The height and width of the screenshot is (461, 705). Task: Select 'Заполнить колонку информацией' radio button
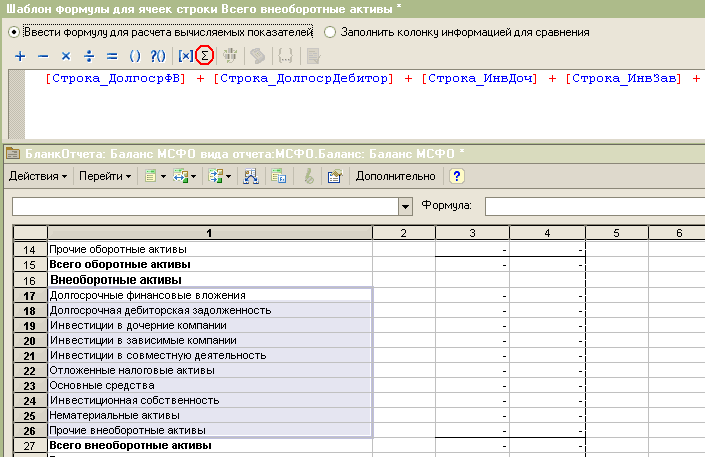pyautogui.click(x=329, y=32)
